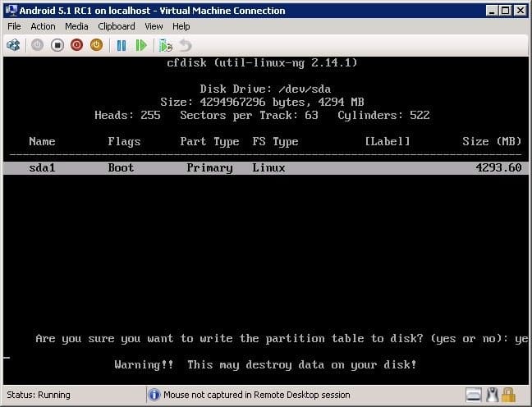Click the Boot flag text

pyautogui.click(x=121, y=168)
